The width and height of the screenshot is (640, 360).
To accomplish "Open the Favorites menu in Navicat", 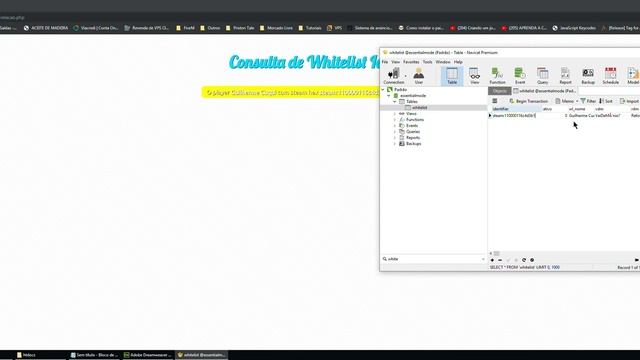I will (411, 62).
